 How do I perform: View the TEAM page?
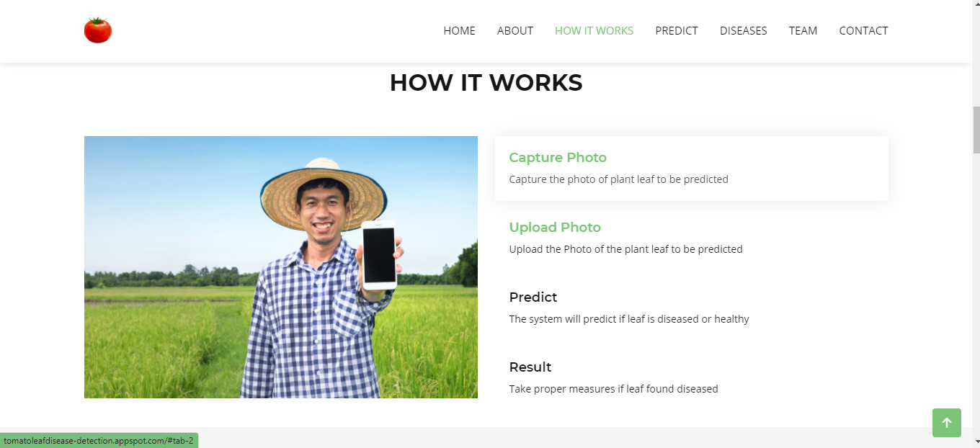[803, 30]
